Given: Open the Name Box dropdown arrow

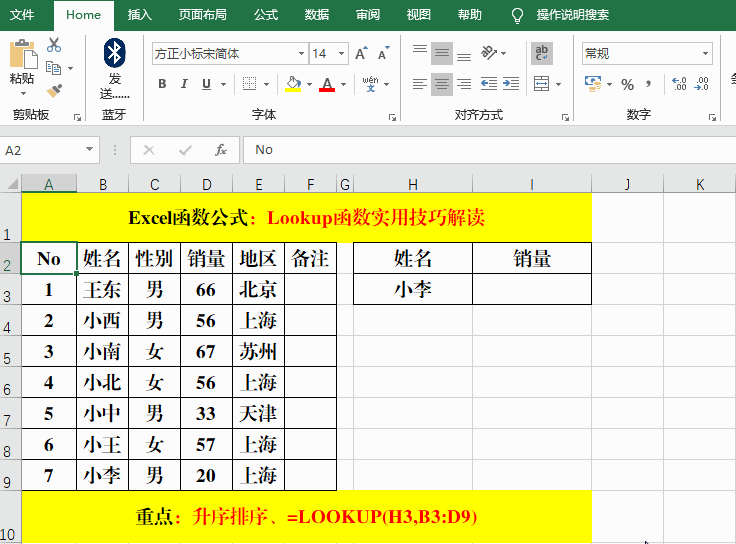Looking at the screenshot, I should pos(89,150).
